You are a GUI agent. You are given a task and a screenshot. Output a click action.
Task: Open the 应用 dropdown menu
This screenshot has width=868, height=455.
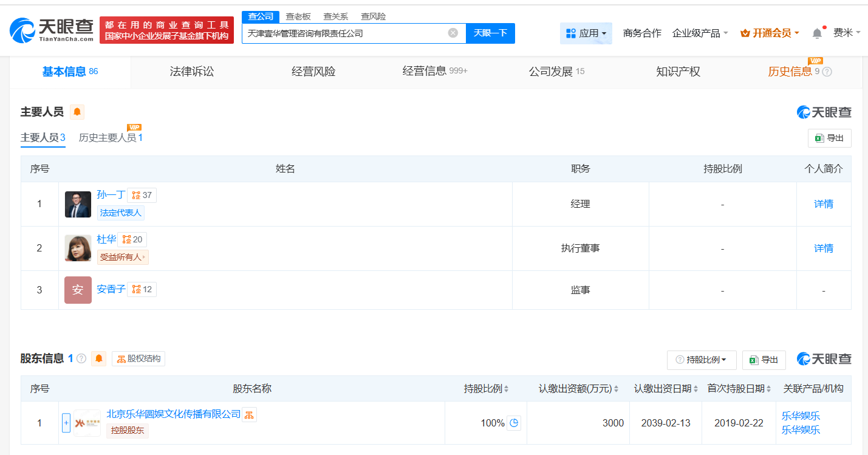click(586, 33)
